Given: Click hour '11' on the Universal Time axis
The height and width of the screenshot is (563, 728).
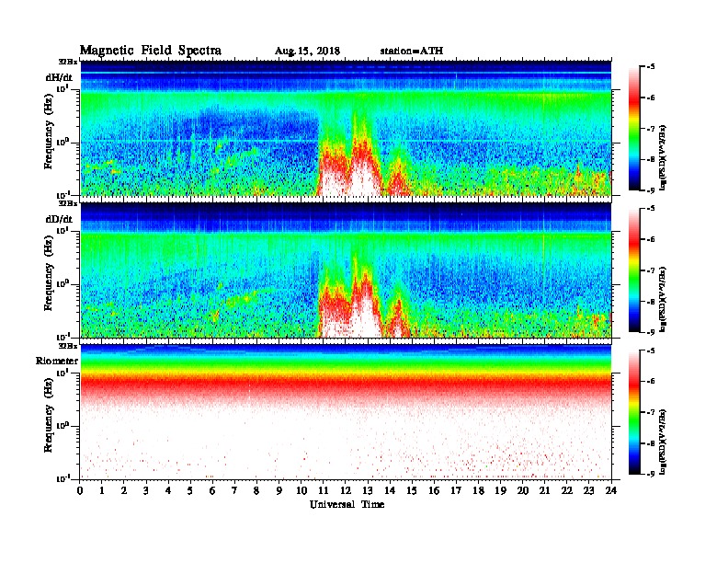Looking at the screenshot, I should point(324,490).
